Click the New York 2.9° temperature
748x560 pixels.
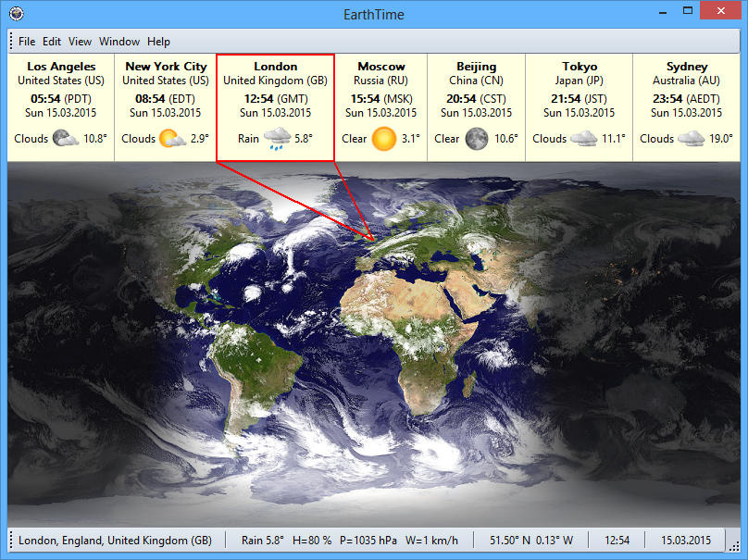tap(199, 139)
